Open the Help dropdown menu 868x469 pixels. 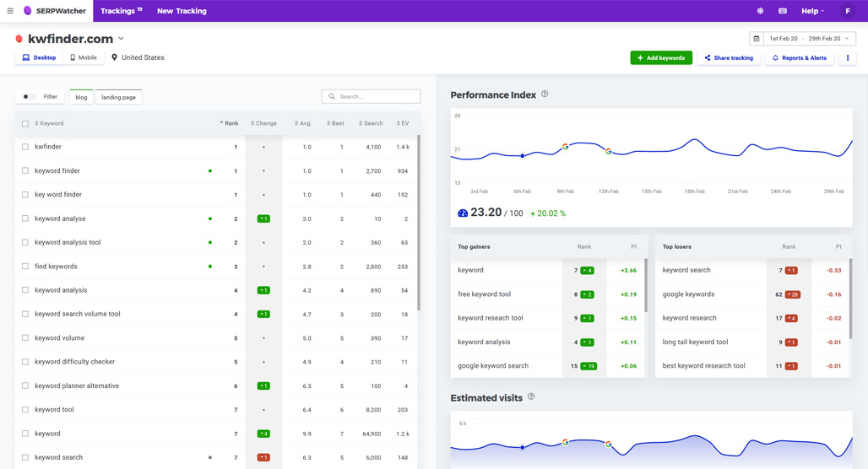click(x=812, y=10)
